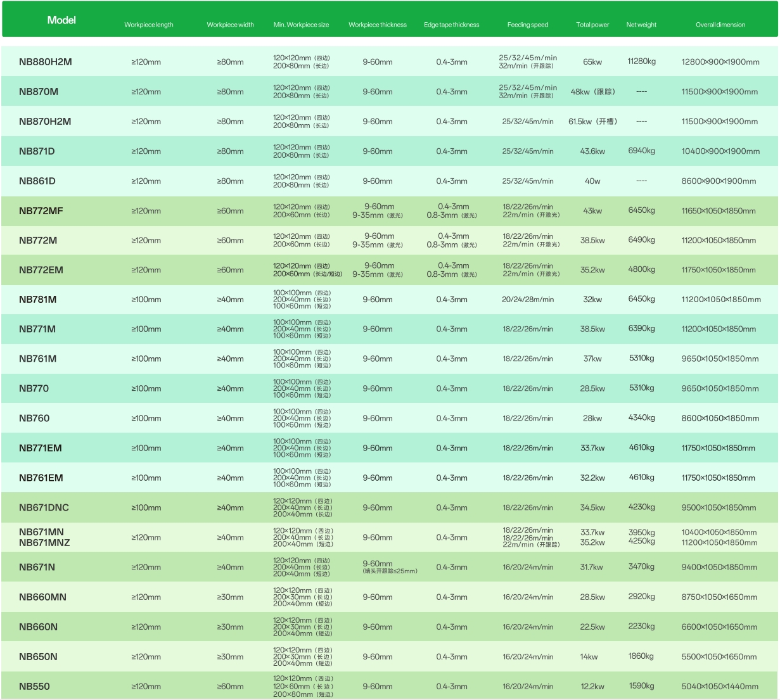Click the Workpiece length column header
Image resolution: width=780 pixels, height=700 pixels.
[x=148, y=25]
